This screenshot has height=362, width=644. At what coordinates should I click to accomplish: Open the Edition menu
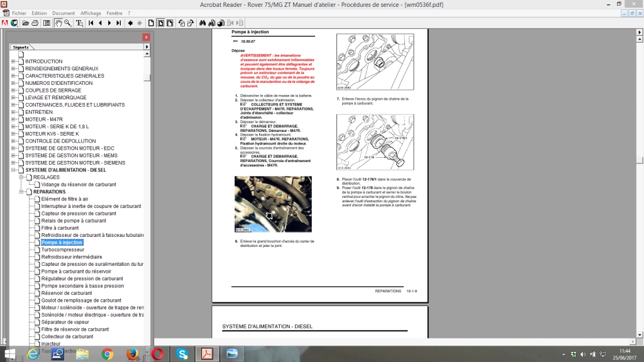point(39,13)
